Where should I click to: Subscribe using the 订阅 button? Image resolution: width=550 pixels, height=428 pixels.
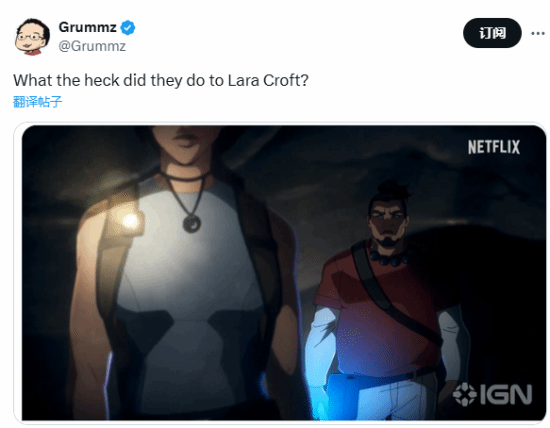click(492, 33)
